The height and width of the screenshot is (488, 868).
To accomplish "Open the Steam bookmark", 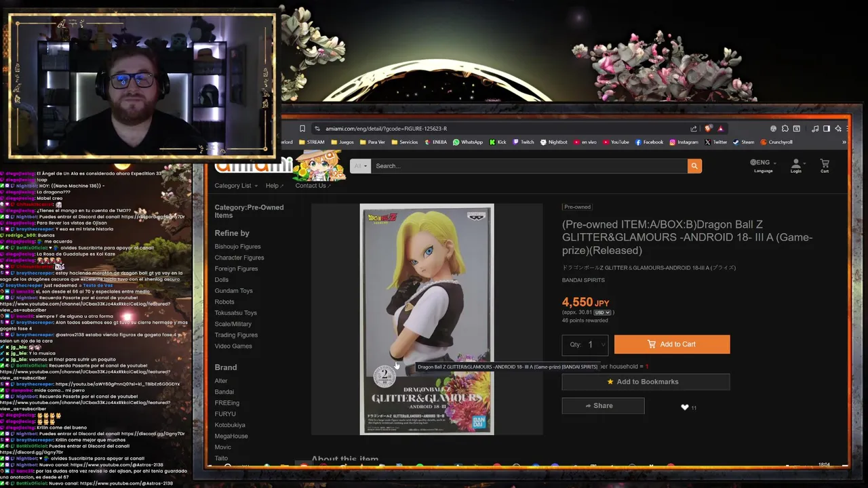I will point(743,142).
